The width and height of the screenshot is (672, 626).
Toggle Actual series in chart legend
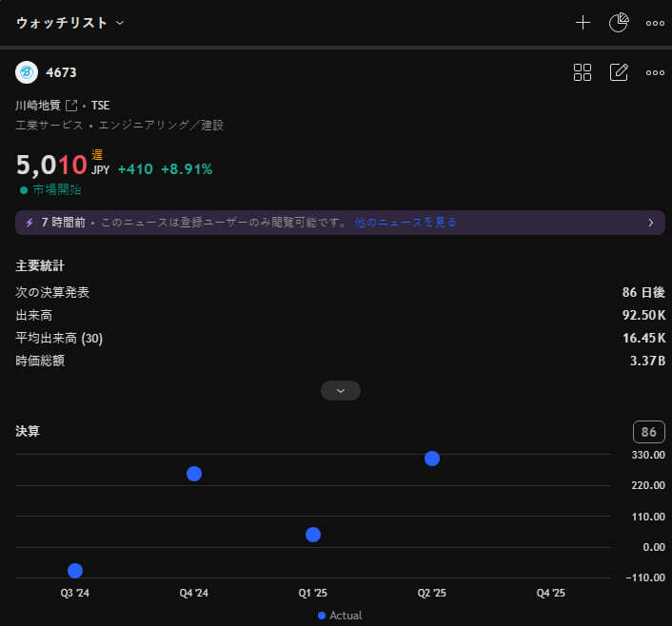[x=340, y=616]
